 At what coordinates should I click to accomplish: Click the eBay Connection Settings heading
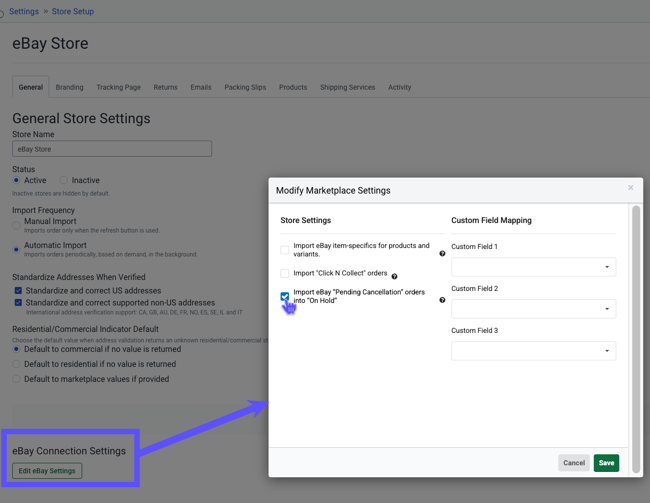pyautogui.click(x=69, y=451)
